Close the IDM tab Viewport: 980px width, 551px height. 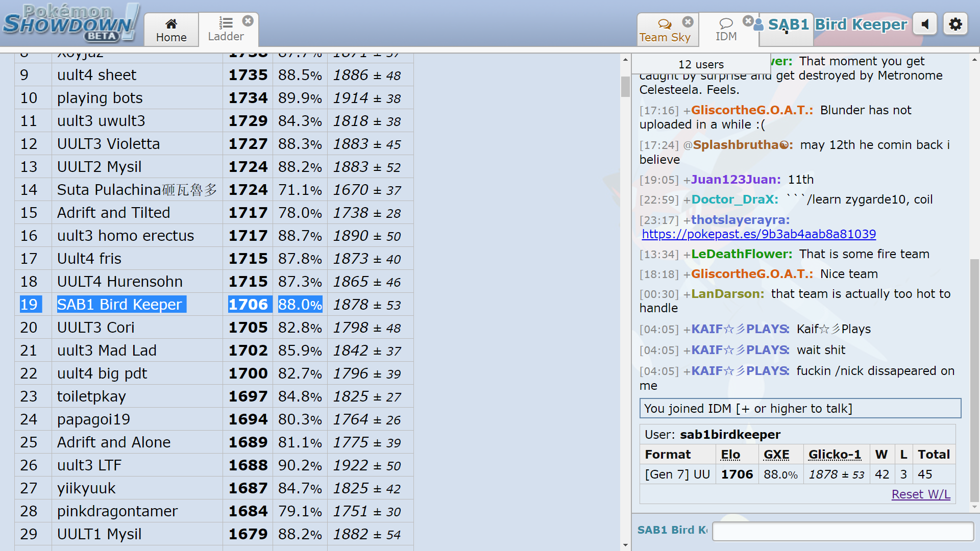(748, 21)
